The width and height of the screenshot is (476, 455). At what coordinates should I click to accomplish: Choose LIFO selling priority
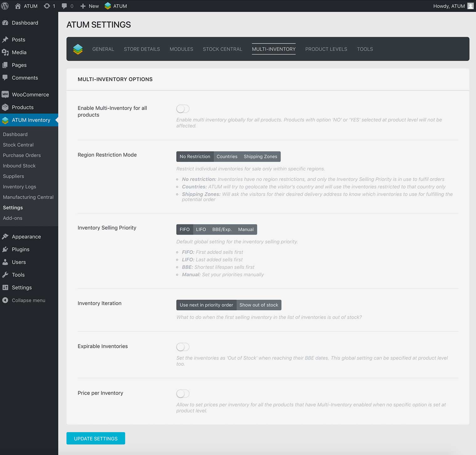[x=201, y=230]
